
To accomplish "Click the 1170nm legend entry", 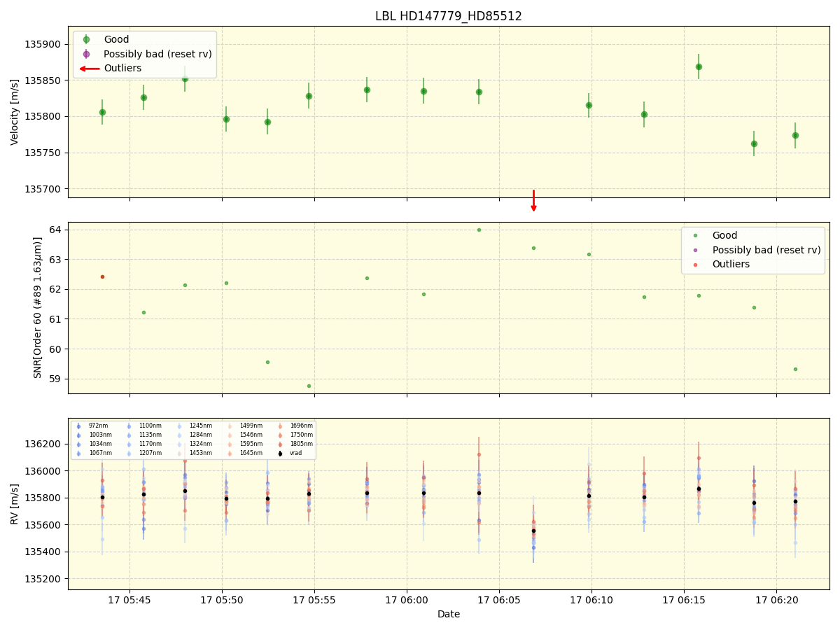I will click(x=144, y=444).
